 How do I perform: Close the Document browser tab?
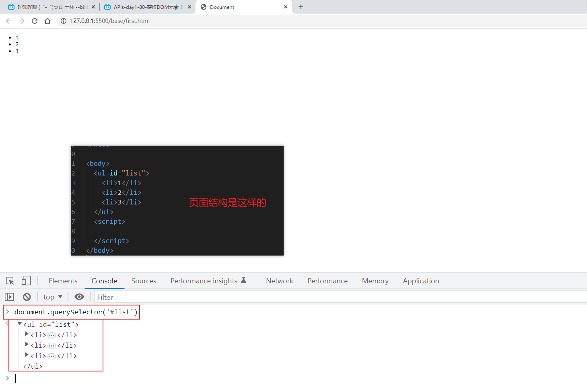[x=286, y=7]
